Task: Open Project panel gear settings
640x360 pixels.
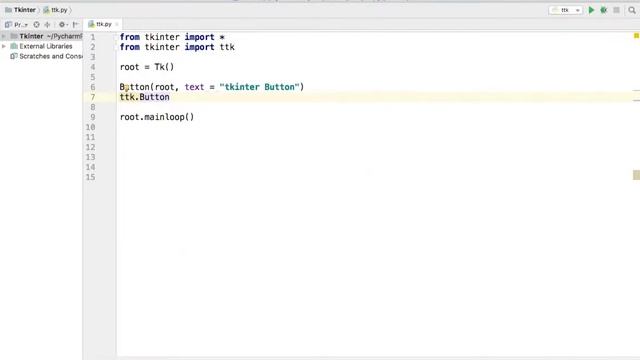Action: coord(62,24)
